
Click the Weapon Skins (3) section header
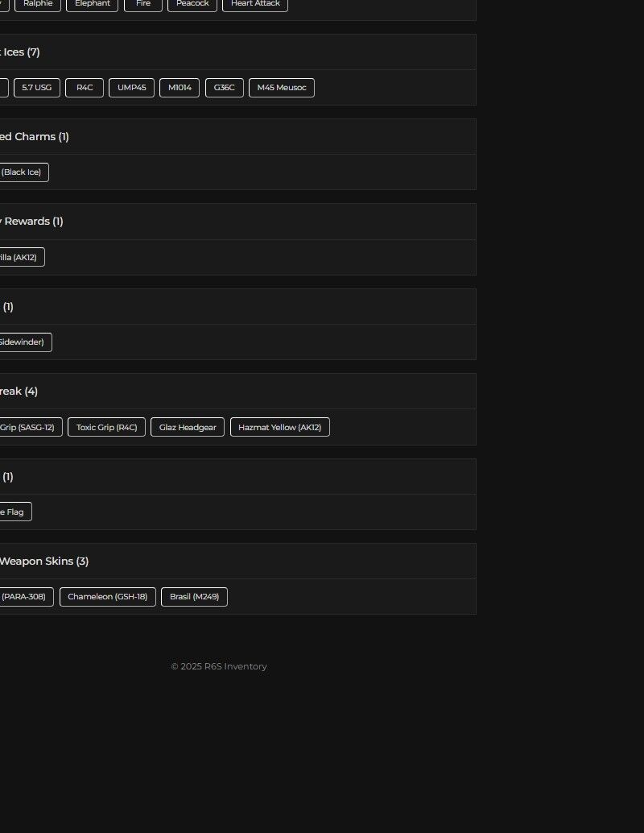coord(44,562)
